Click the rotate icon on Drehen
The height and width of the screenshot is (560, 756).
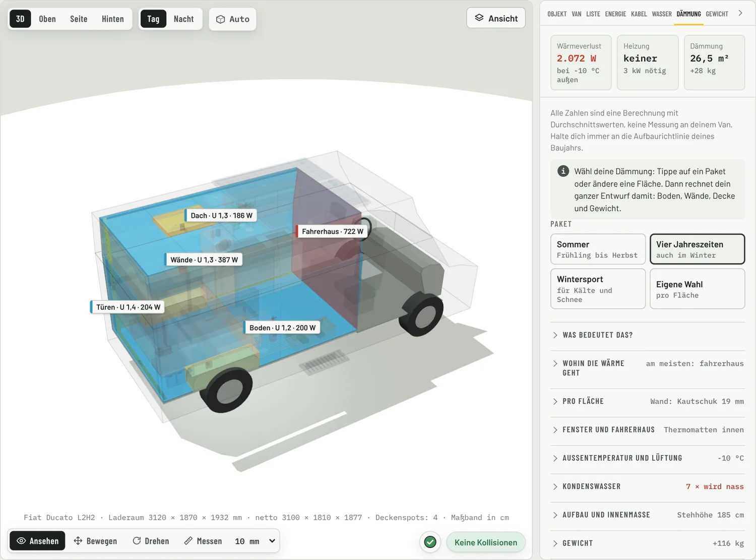coord(137,541)
